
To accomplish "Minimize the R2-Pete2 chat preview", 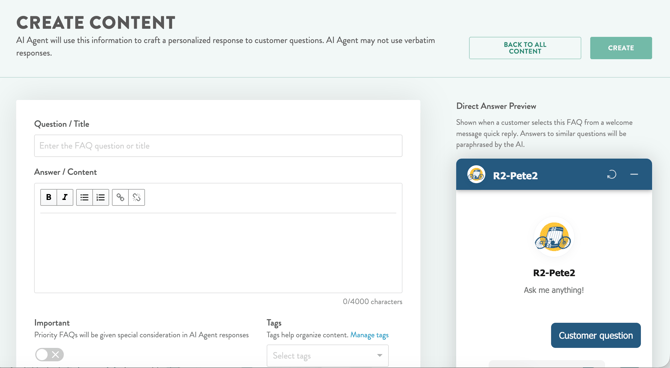I will (x=634, y=174).
